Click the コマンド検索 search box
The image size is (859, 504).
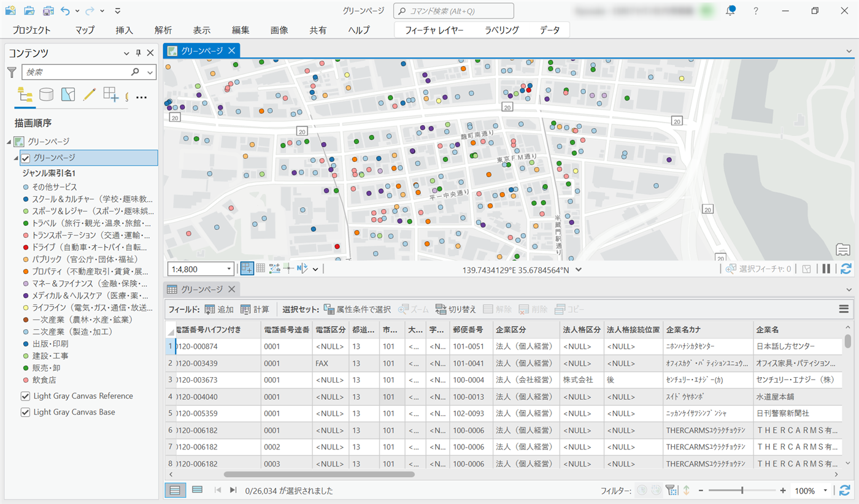click(x=453, y=11)
